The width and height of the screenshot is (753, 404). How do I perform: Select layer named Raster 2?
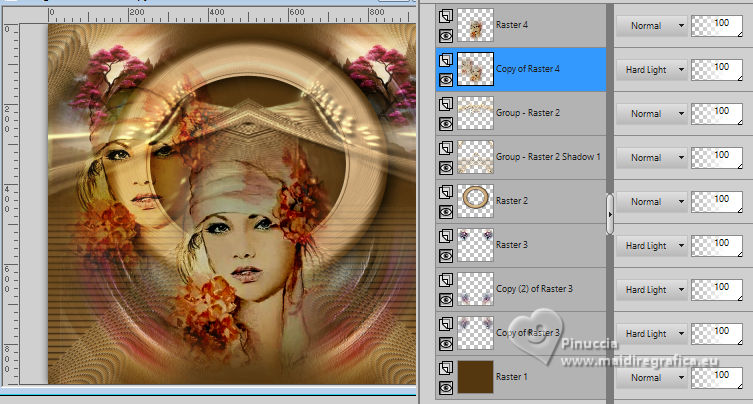point(511,201)
